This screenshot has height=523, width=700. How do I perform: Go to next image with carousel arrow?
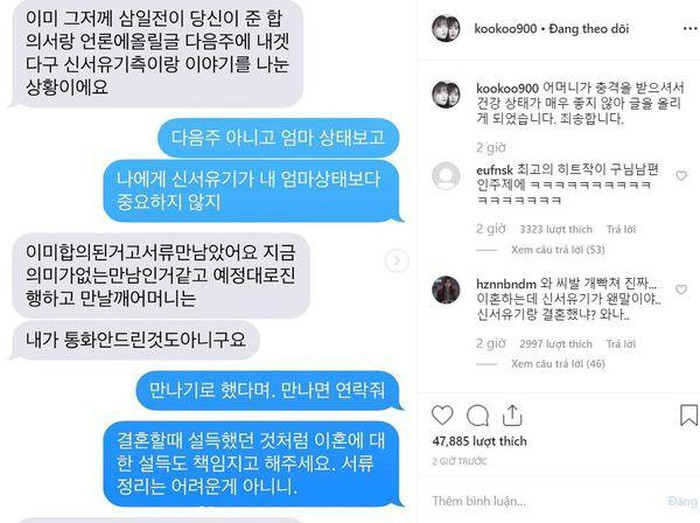pos(396,261)
